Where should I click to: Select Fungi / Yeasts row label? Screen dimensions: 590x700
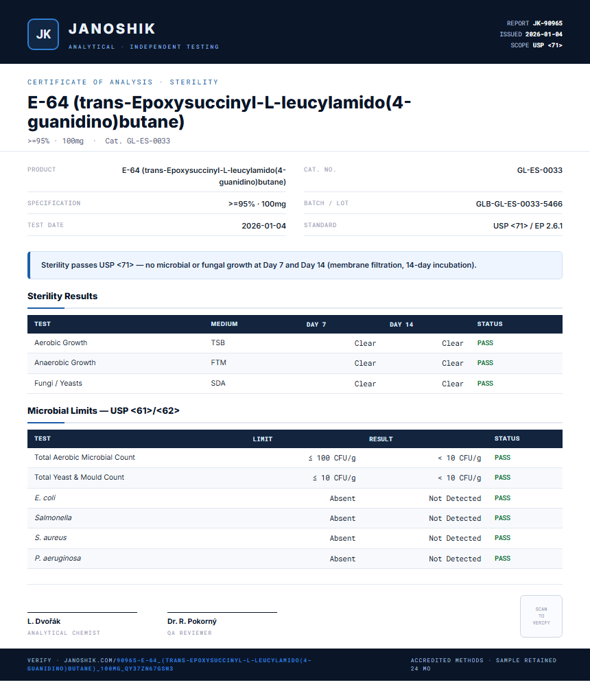(58, 384)
